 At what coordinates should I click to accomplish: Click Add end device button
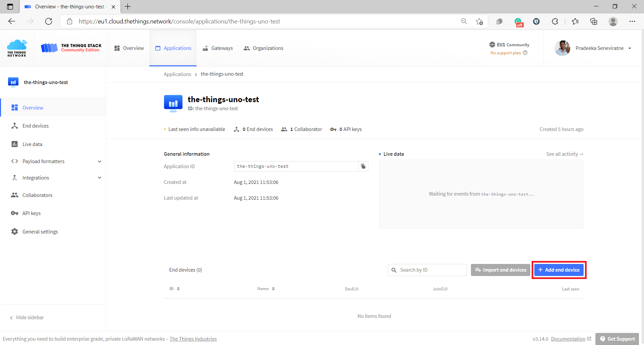[559, 270]
